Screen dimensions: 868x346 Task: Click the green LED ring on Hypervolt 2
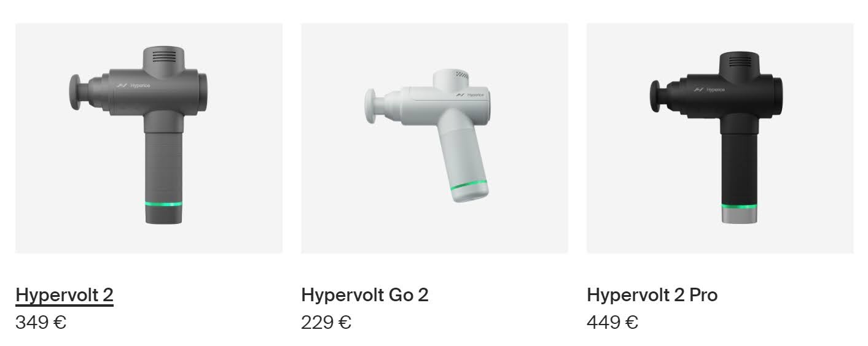[x=163, y=204]
